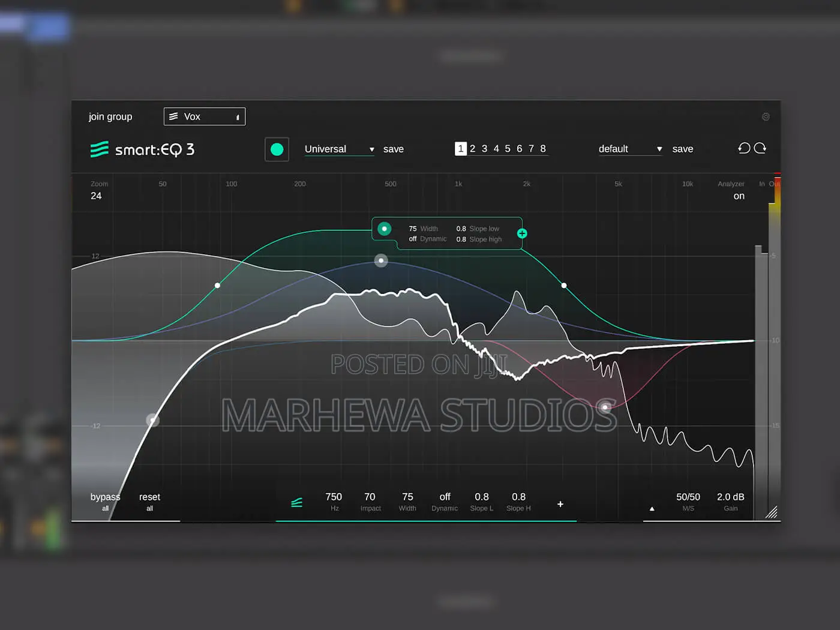Select state slot 5

click(x=508, y=148)
